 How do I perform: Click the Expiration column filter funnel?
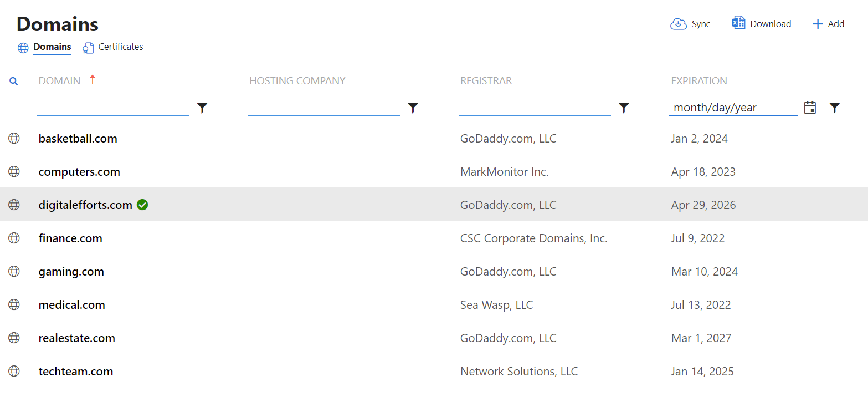[835, 108]
